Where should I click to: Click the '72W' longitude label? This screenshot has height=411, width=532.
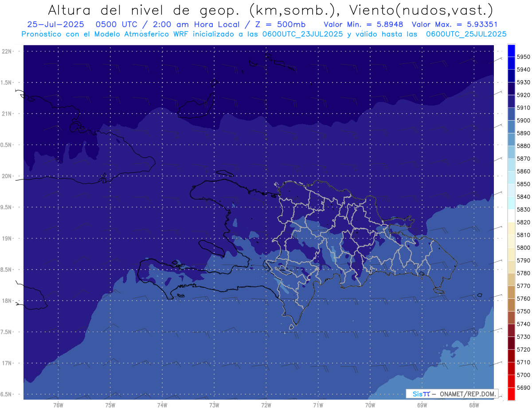[x=266, y=405]
